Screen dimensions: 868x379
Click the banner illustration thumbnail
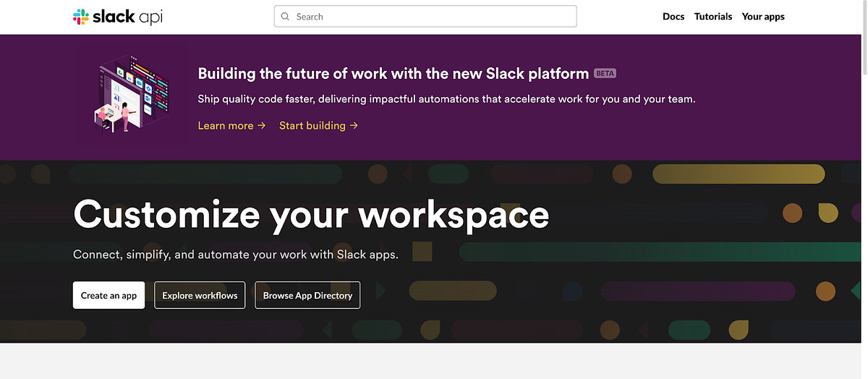click(x=132, y=96)
